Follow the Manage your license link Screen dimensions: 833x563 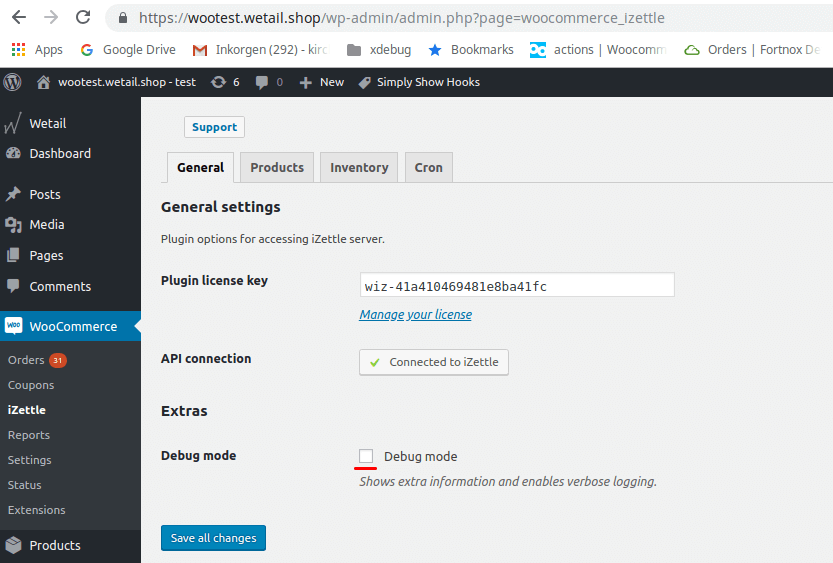coord(415,314)
